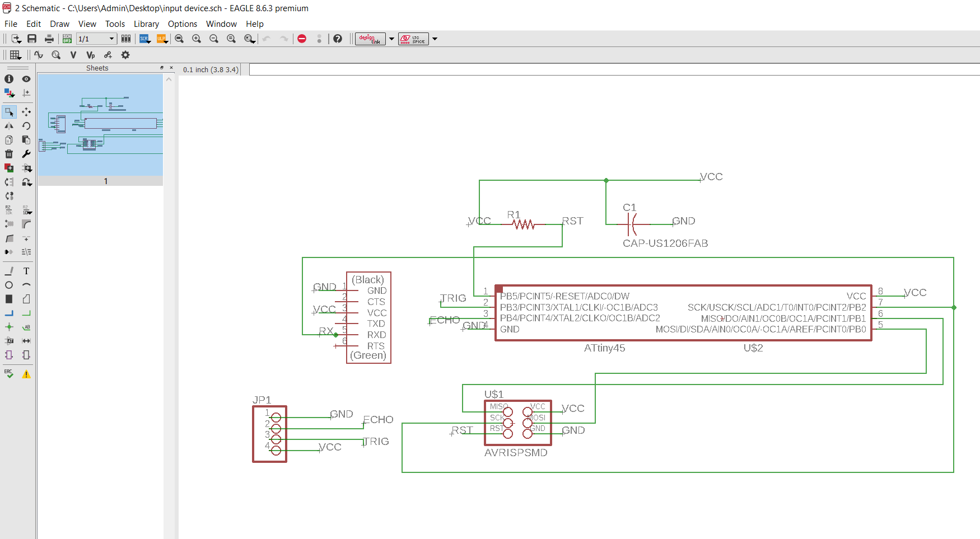Open the Options menu

(x=182, y=24)
